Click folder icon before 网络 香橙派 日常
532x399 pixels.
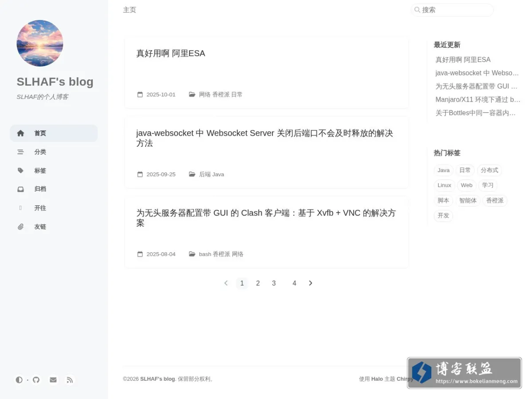point(192,94)
